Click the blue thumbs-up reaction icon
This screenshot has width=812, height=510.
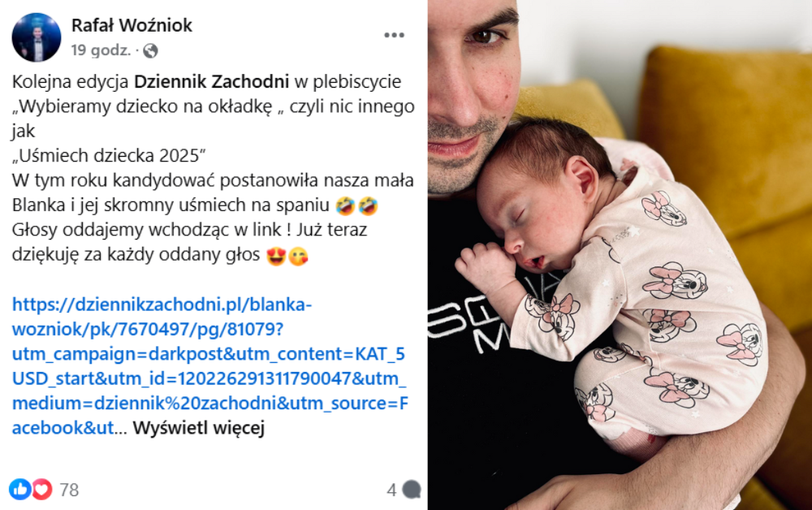click(20, 489)
